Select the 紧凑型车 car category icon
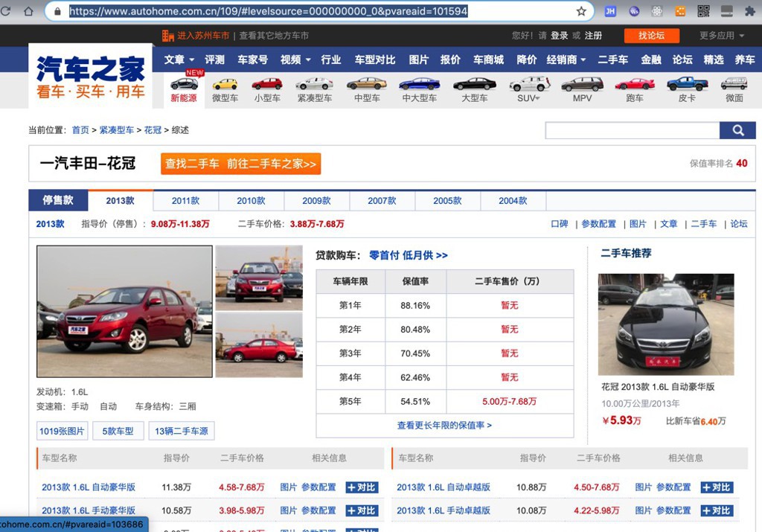 (315, 90)
